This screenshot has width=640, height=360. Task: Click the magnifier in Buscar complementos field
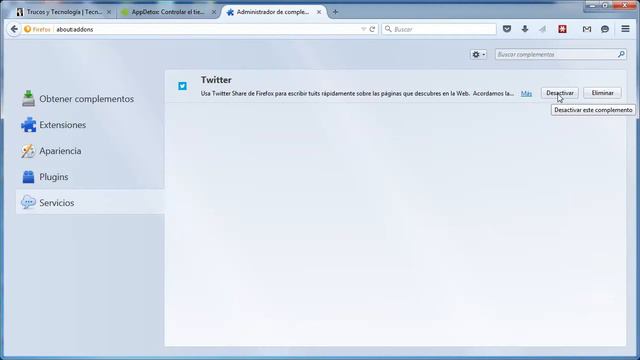tap(621, 54)
